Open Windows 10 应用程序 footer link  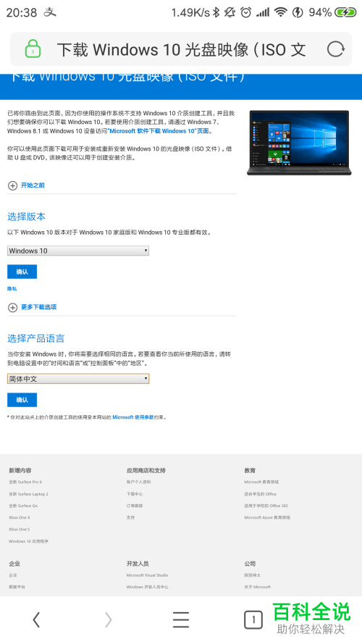pos(29,541)
